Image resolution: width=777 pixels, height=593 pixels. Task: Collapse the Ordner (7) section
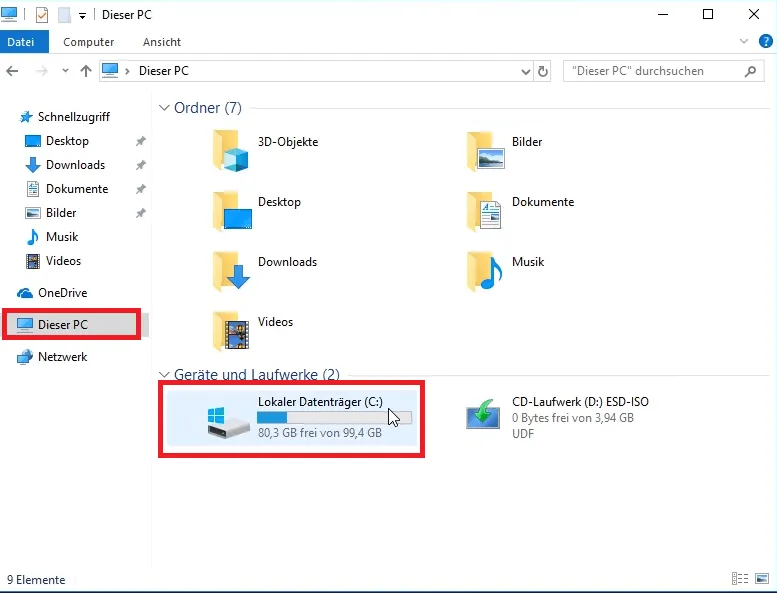pos(164,108)
